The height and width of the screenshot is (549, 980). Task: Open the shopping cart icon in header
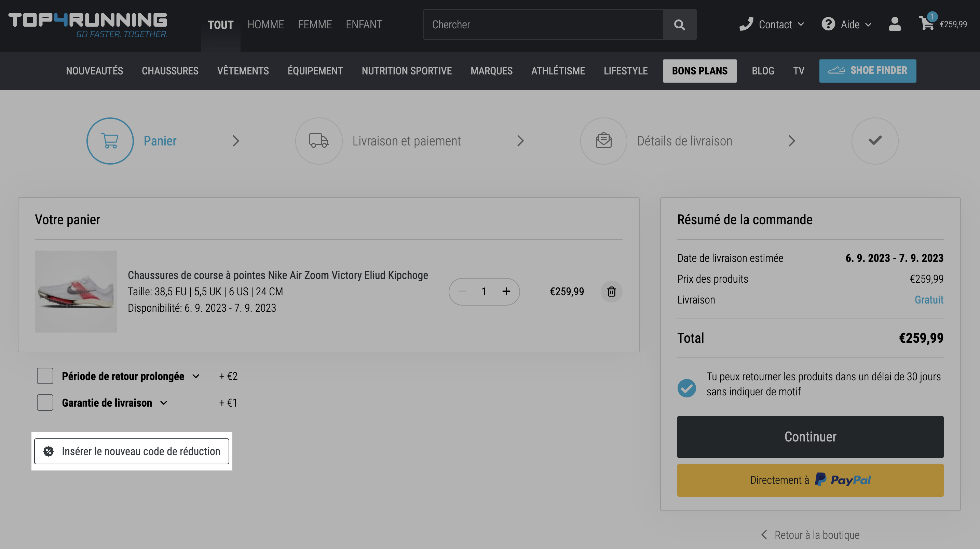926,23
